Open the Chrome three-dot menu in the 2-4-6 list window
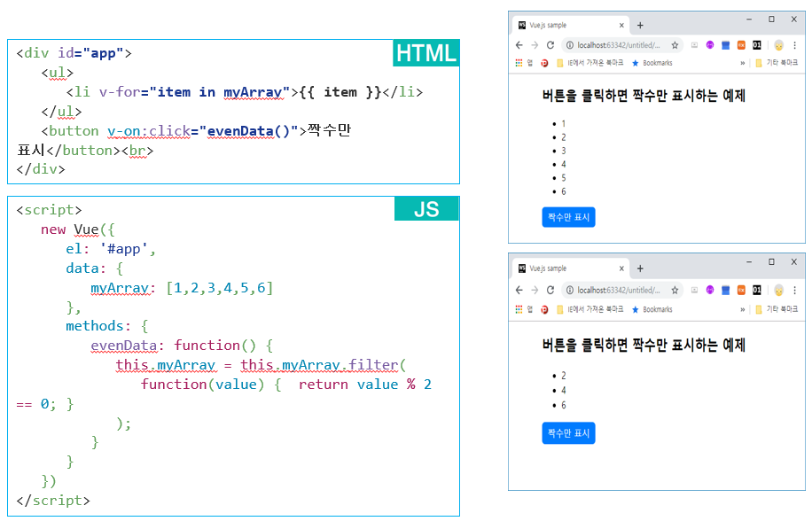The height and width of the screenshot is (521, 812). [x=795, y=290]
